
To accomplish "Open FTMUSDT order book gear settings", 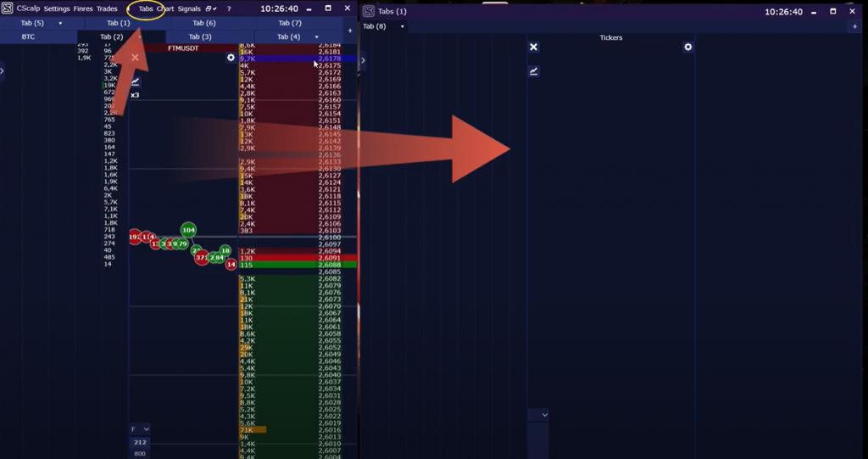I will [231, 58].
